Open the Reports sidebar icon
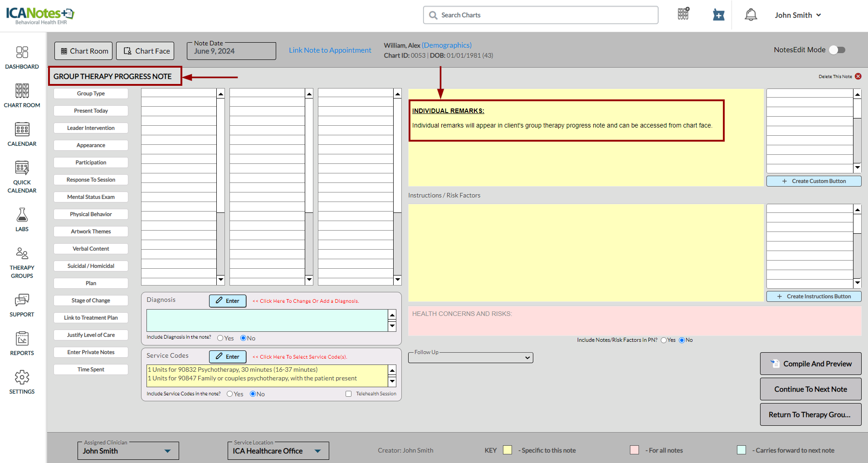 (22, 339)
